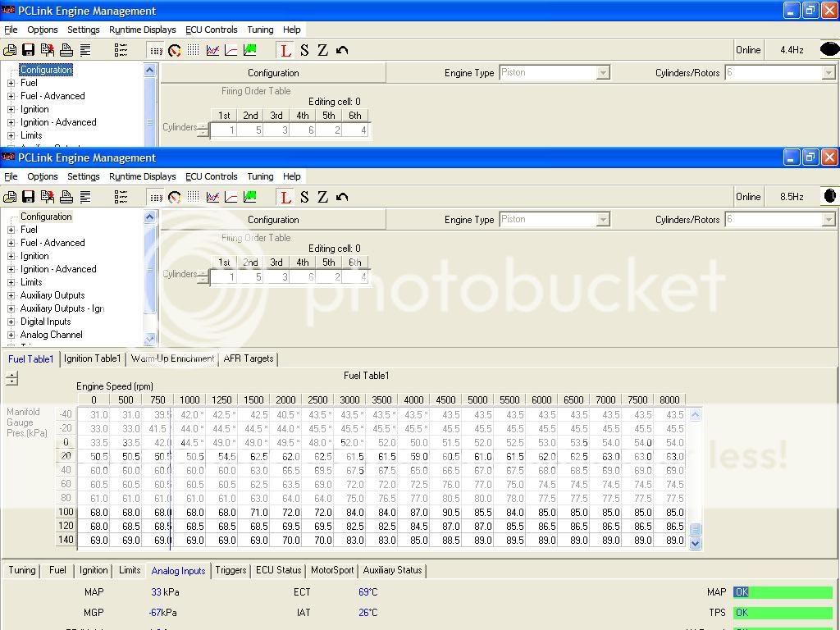Open the Auxiliary Status tab
The image size is (840, 630).
coord(392,570)
